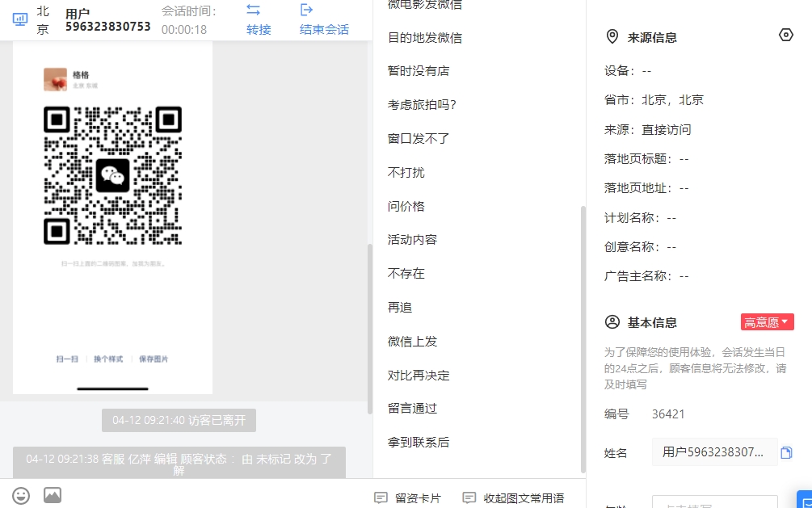Collapse quick phrases via 收起图文常用语
This screenshot has width=812, height=508.
(x=524, y=498)
